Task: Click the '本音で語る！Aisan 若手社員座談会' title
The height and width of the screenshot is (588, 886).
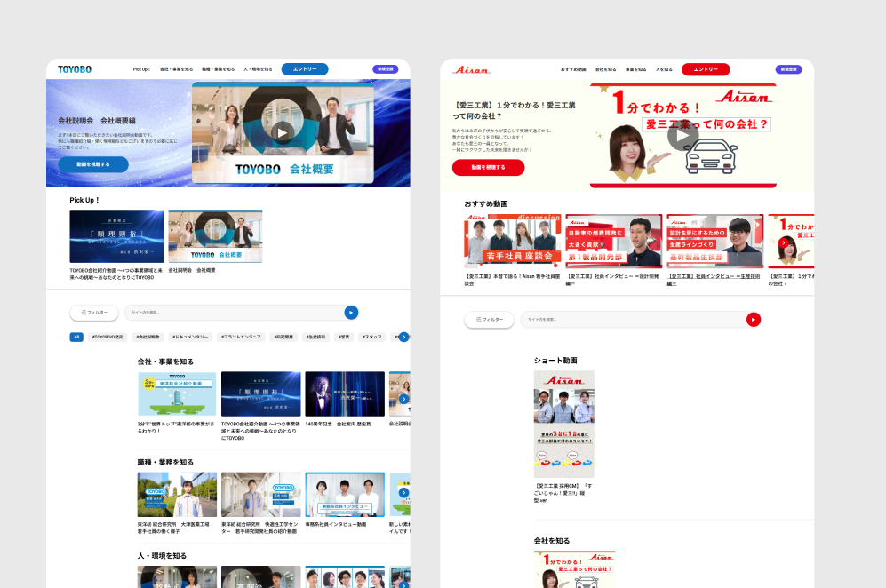Action: pyautogui.click(x=512, y=280)
